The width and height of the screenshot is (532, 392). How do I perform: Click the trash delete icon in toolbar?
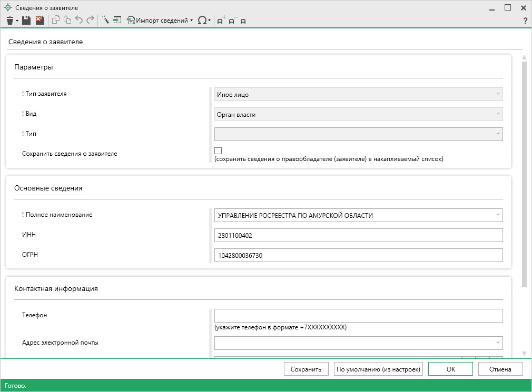[x=9, y=21]
